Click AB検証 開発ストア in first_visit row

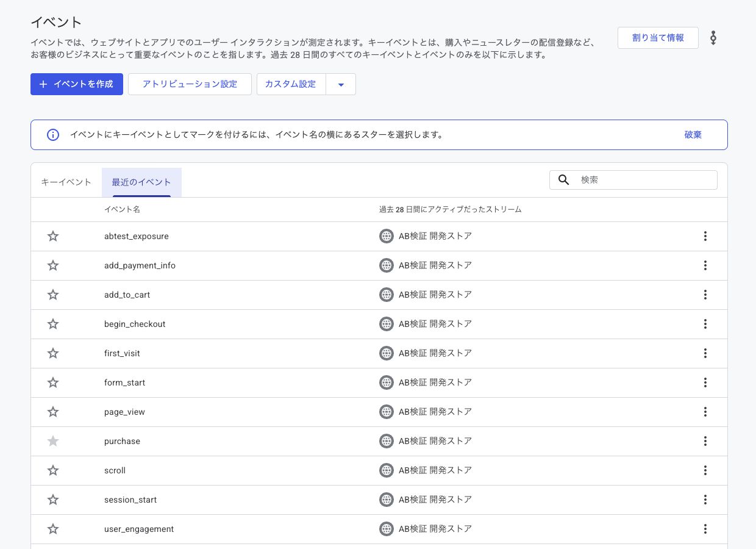pos(435,353)
